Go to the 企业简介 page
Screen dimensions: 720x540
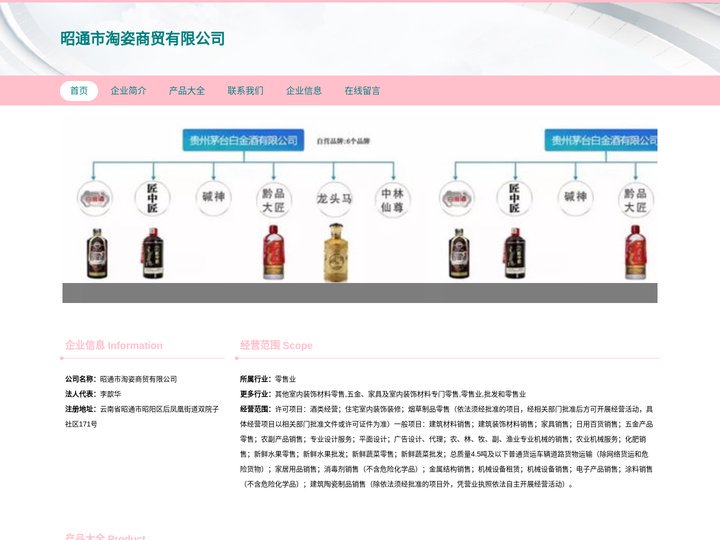[129, 91]
